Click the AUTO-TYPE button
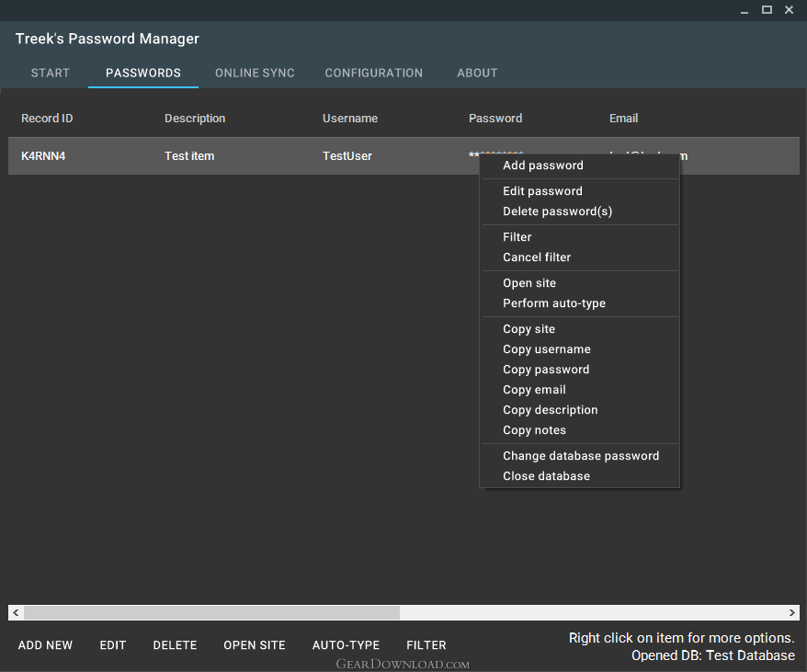The image size is (807, 672). tap(346, 645)
